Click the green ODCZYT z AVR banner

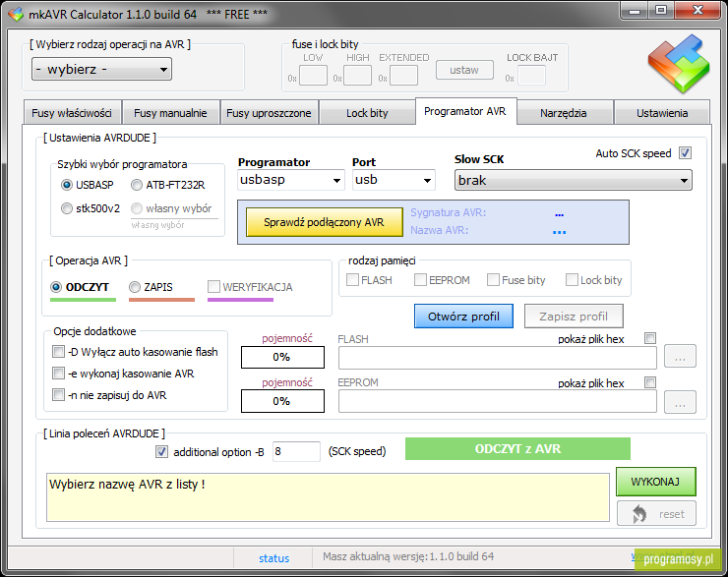point(517,448)
